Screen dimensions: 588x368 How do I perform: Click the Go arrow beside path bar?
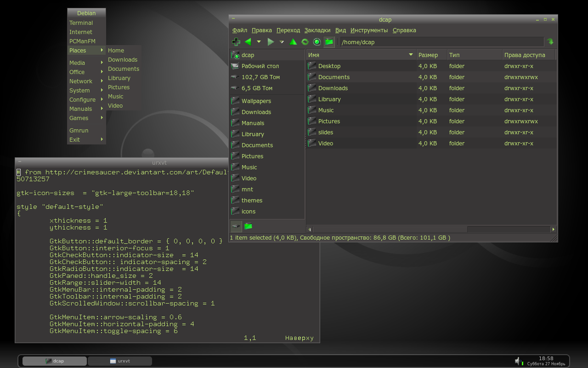(550, 42)
